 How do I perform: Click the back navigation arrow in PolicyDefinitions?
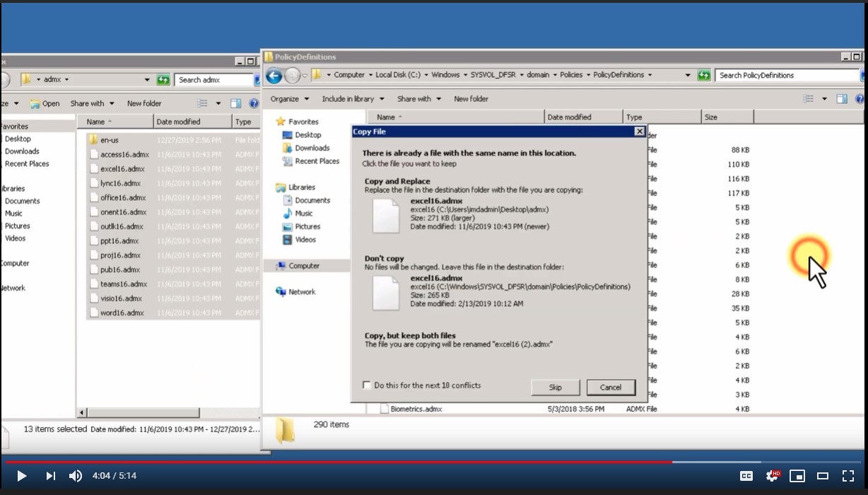pos(274,76)
